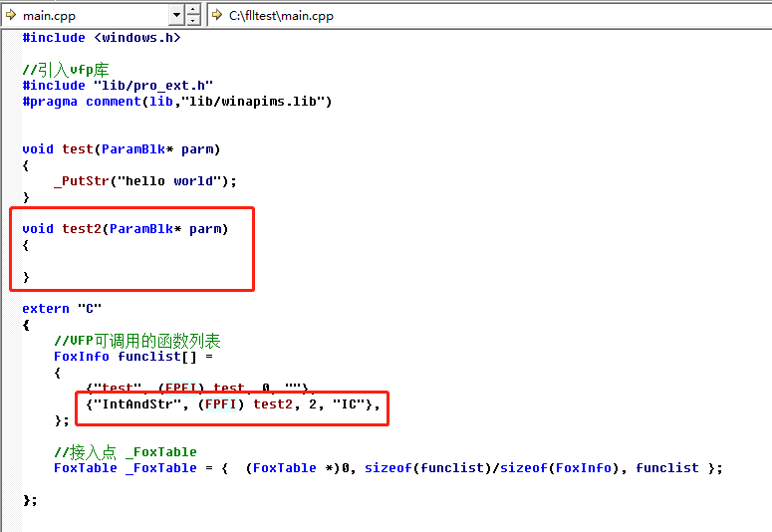The height and width of the screenshot is (532, 772).
Task: Click the //VFP可调用的函数列表 comment
Action: (x=136, y=341)
